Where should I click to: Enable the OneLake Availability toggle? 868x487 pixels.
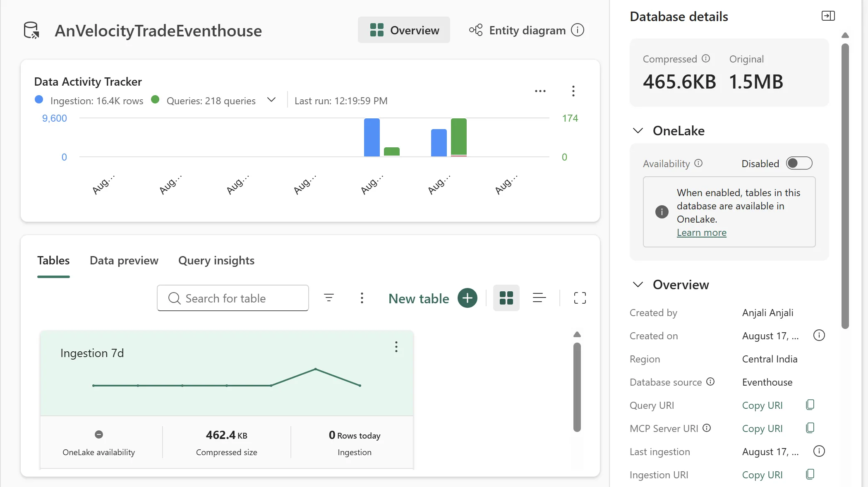tap(799, 163)
